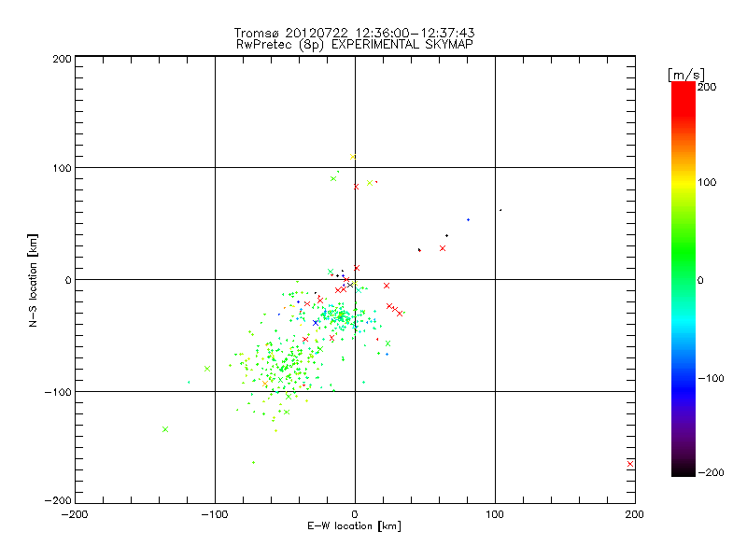
Task: Click the 100 label on the color bar
Action: click(x=707, y=182)
